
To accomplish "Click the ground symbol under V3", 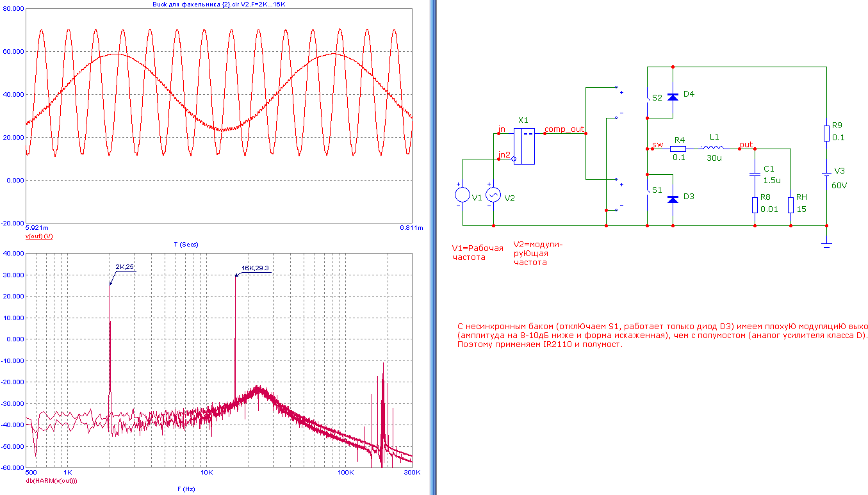I will [x=826, y=244].
